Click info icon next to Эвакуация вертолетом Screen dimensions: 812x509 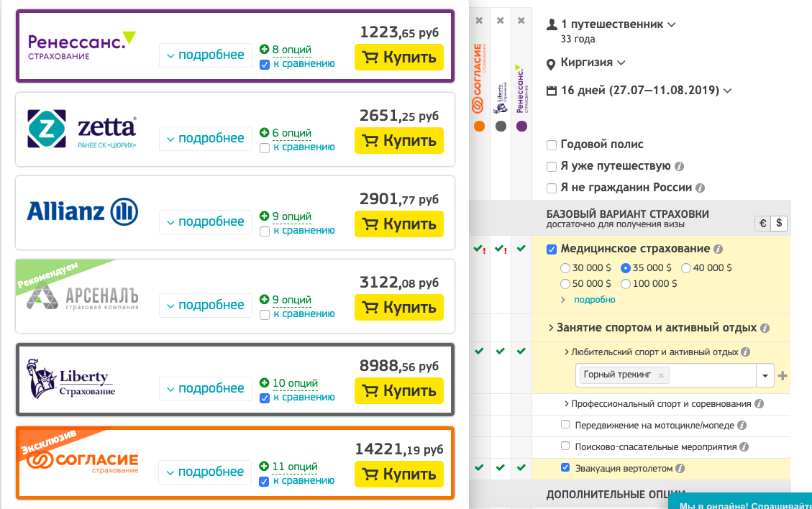click(x=680, y=469)
